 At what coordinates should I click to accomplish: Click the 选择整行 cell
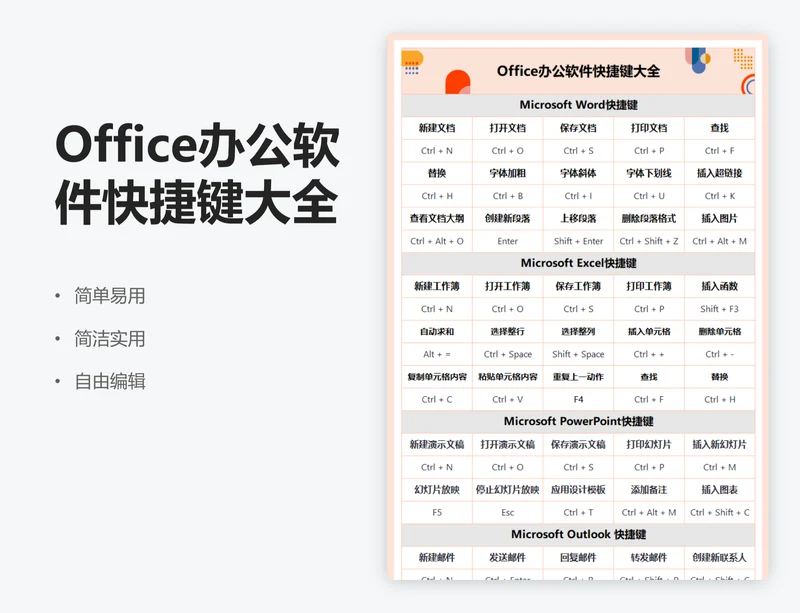[508, 332]
